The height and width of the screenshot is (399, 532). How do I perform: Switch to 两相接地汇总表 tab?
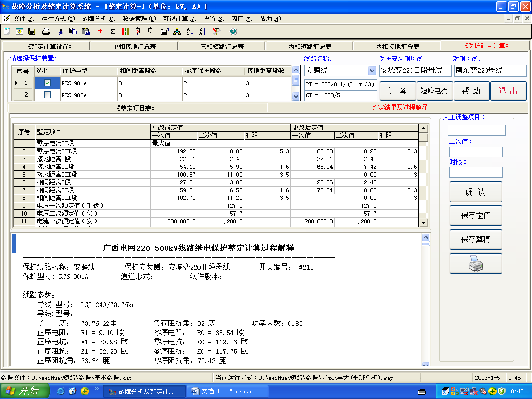[x=397, y=46]
